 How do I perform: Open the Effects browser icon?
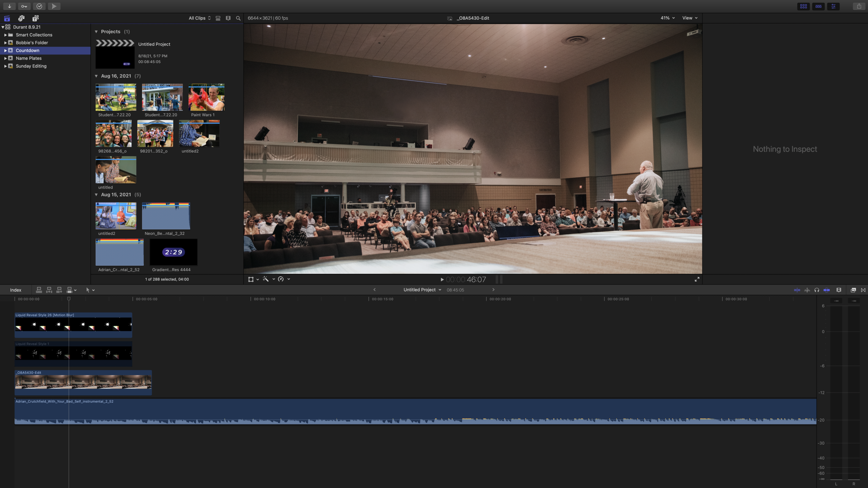point(853,290)
